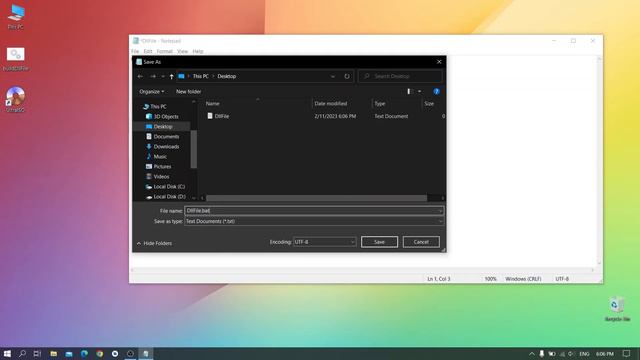The image size is (640, 360).
Task: Open Videos in the navigation pane
Action: pos(161,177)
